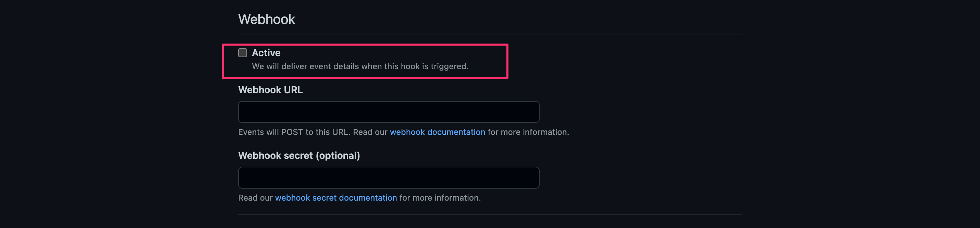Click the "Events will POST to this URL" text
980x228 pixels.
(294, 132)
